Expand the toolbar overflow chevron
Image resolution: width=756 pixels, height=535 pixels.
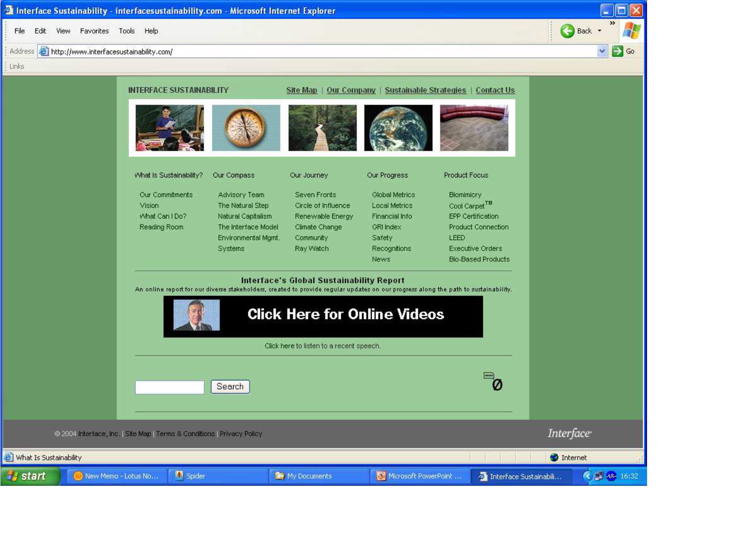612,23
